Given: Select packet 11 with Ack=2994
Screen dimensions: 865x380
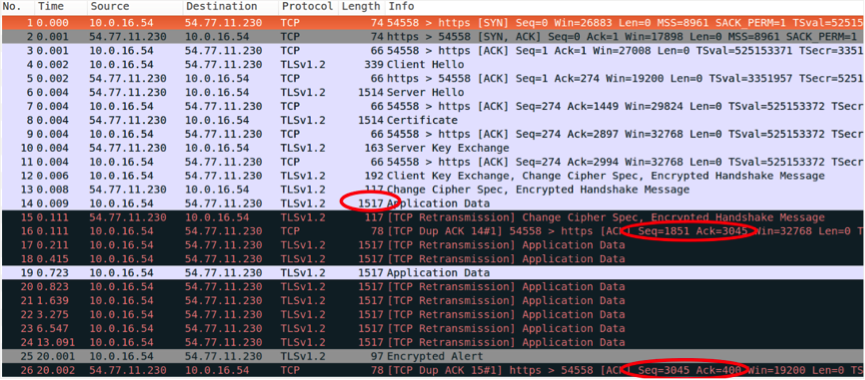Looking at the screenshot, I should click(x=432, y=162).
